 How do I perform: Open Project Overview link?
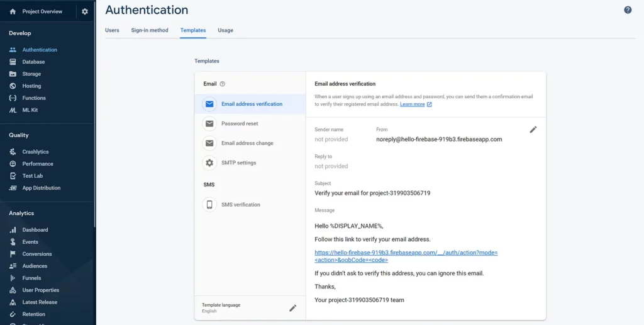coord(42,11)
